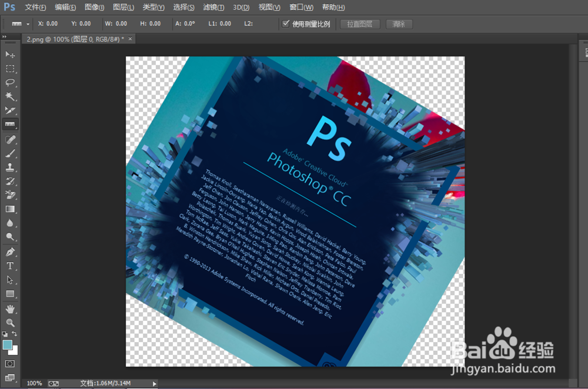Open the status bar info arrow menu
Viewport: 588px width, 389px height.
154,383
